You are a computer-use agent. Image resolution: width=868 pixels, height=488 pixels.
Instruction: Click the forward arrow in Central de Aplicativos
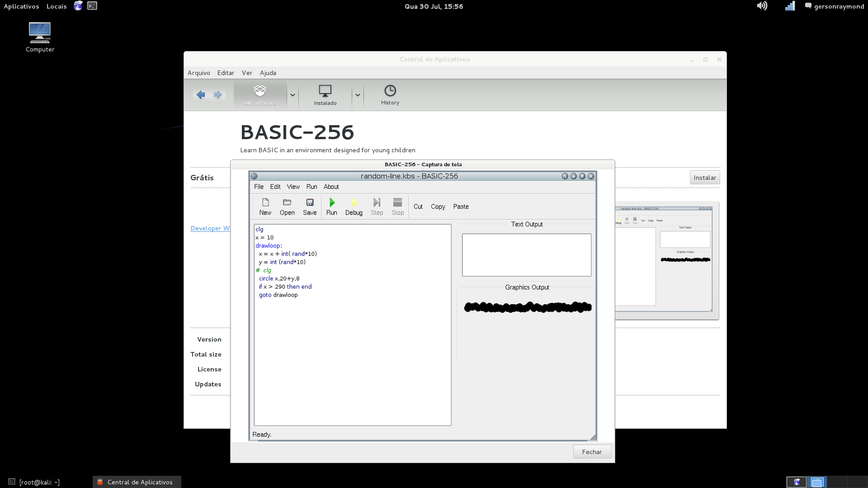218,95
